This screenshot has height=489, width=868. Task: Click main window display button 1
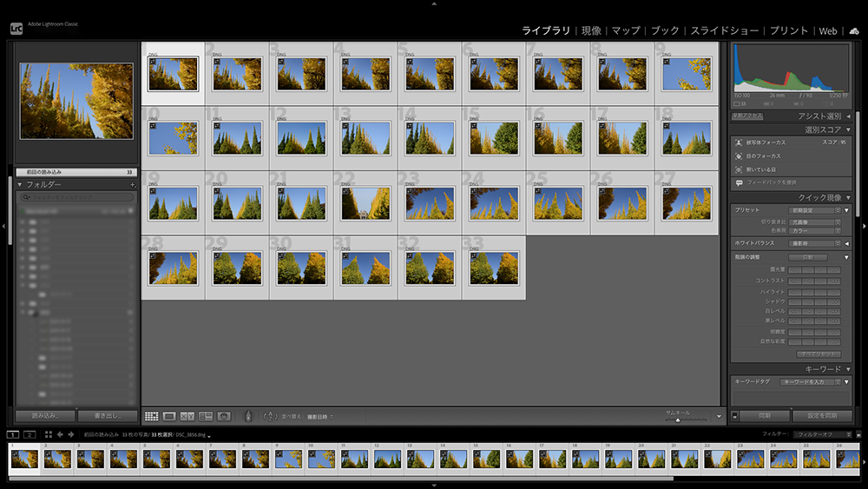click(x=13, y=435)
